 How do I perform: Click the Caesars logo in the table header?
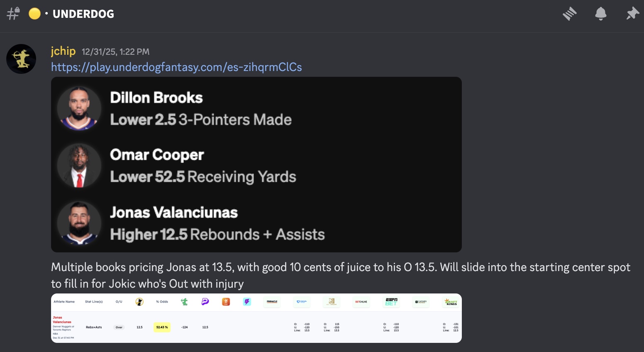[x=421, y=302]
